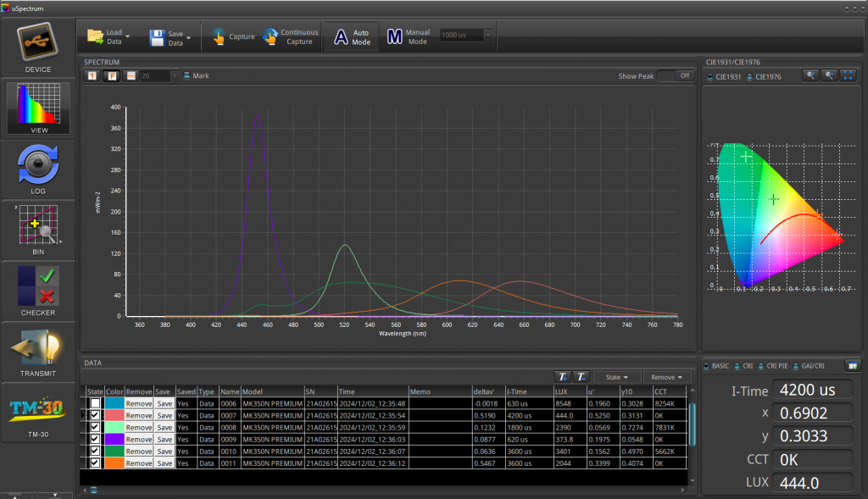868x499 pixels.
Task: Open the State dropdown in Data panel
Action: (x=616, y=377)
